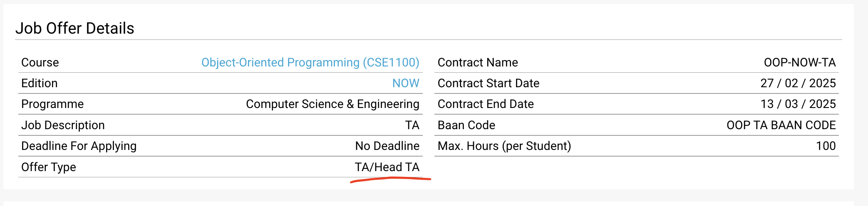
Task: Select the OOP-NOW-TA contract name
Action: pos(800,62)
